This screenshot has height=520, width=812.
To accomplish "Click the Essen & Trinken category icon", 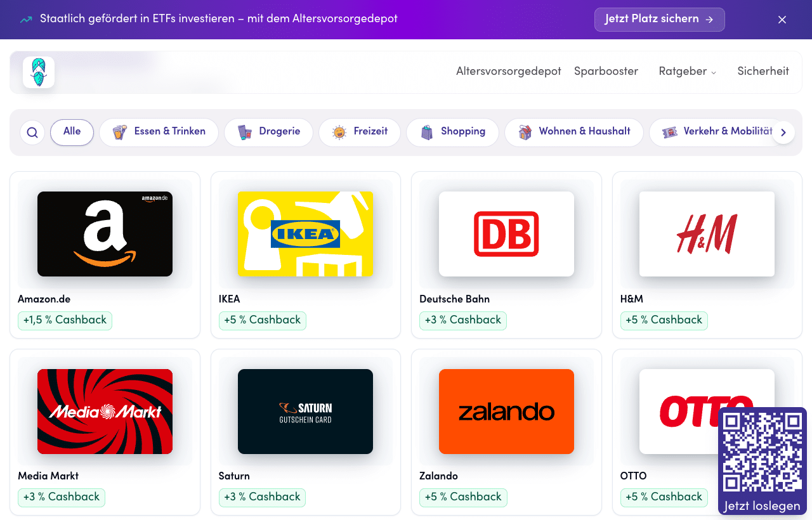I will point(119,132).
